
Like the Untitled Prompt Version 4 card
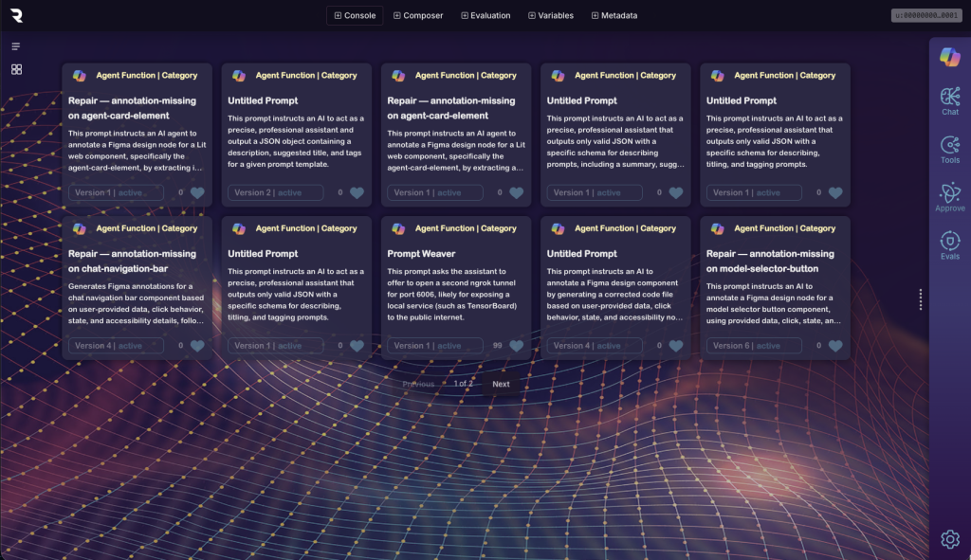675,346
